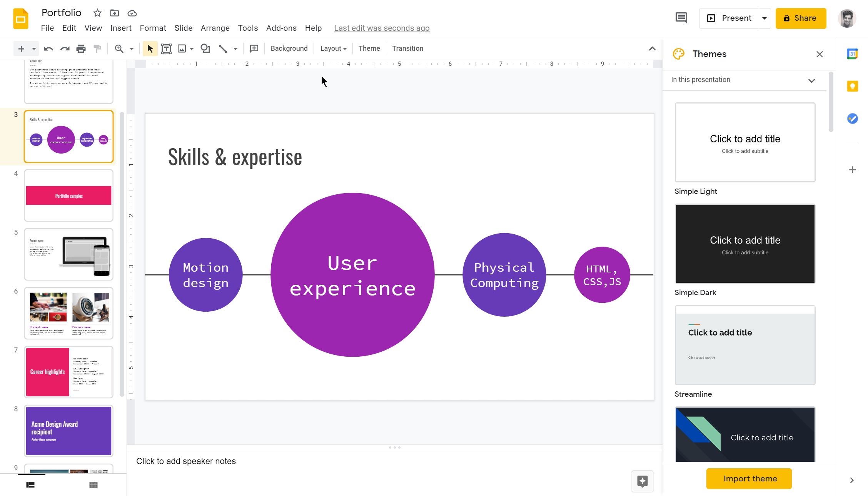Open Google Keep in side panel
The width and height of the screenshot is (868, 496).
852,86
